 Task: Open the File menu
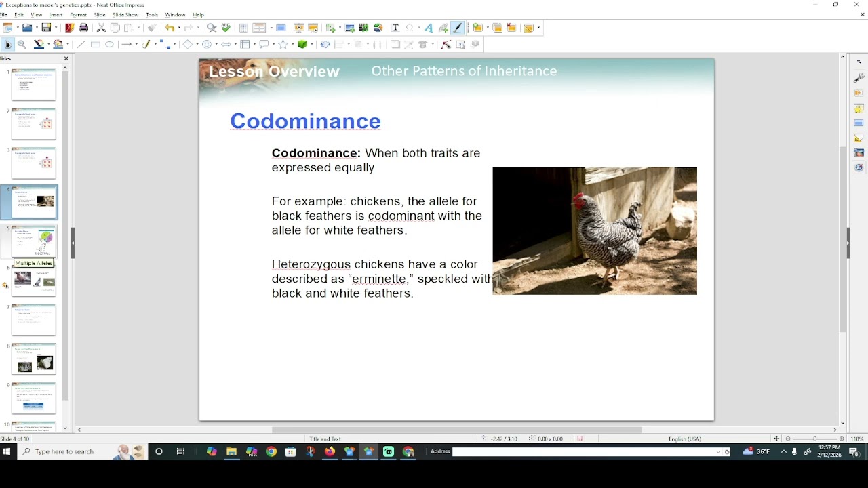3,14
